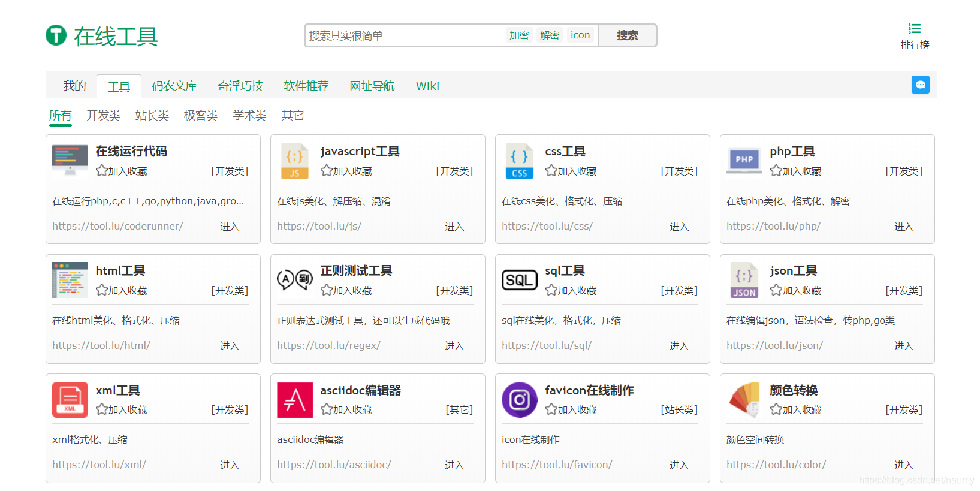Viewport: 980px width, 491px height.
Task: Click the green T logo icon
Action: point(56,35)
